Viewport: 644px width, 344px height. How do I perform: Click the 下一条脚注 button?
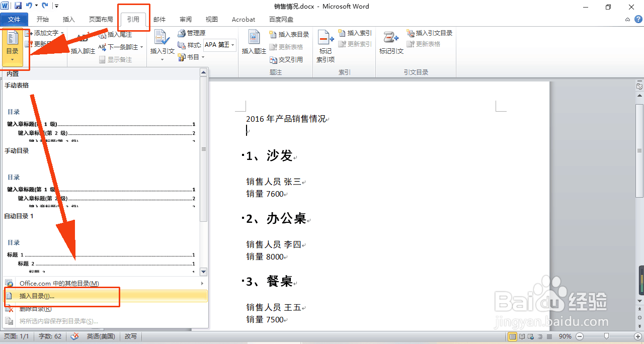click(x=118, y=47)
